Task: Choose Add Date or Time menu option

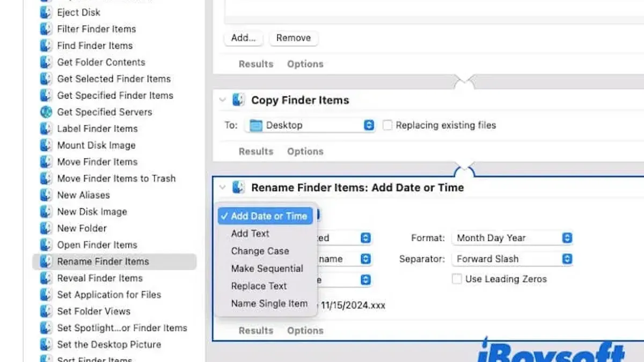Action: (x=265, y=216)
